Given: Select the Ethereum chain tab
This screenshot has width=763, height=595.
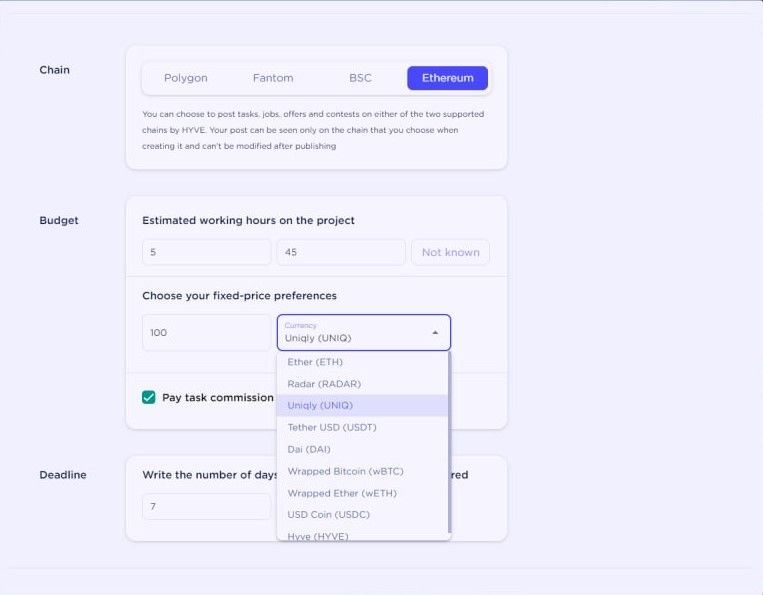Looking at the screenshot, I should [x=447, y=78].
